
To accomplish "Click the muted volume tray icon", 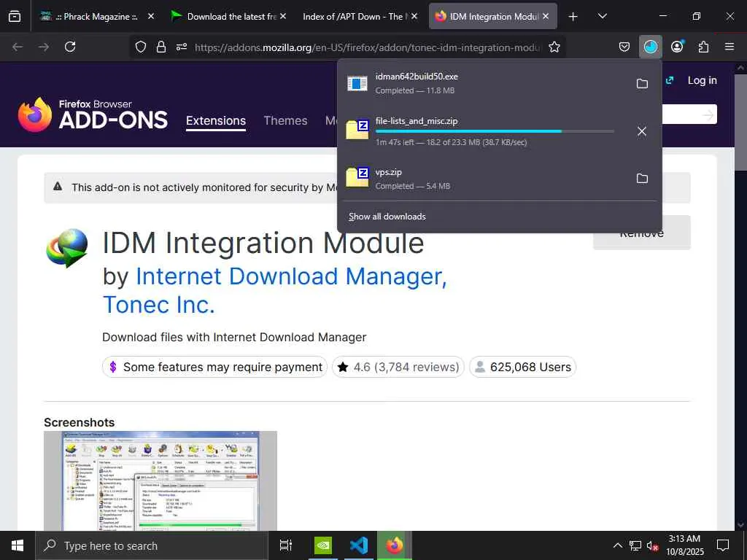I will [652, 545].
